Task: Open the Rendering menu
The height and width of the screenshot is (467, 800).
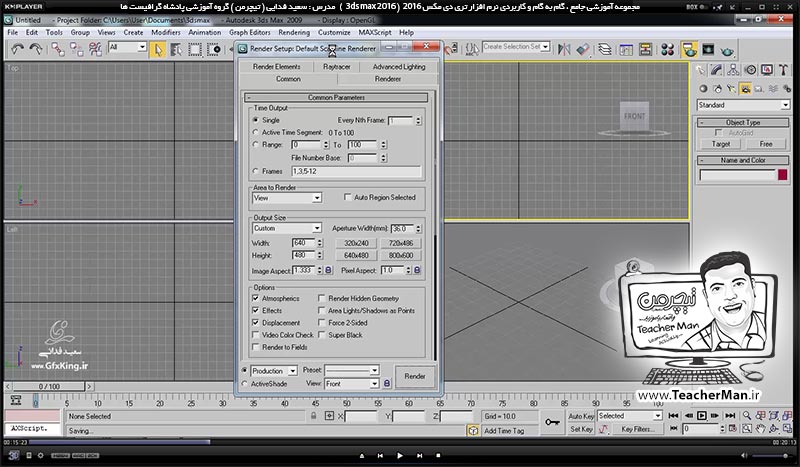Action: [x=294, y=32]
